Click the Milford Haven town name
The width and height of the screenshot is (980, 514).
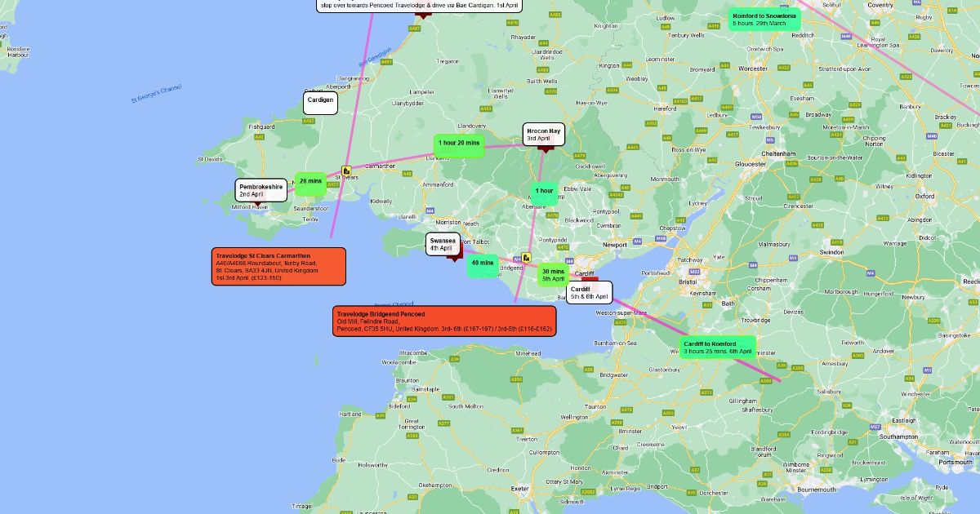(x=250, y=206)
